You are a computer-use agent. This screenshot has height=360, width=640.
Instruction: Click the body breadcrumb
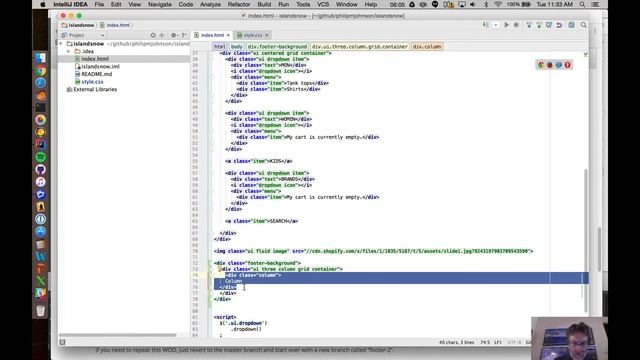[236, 47]
